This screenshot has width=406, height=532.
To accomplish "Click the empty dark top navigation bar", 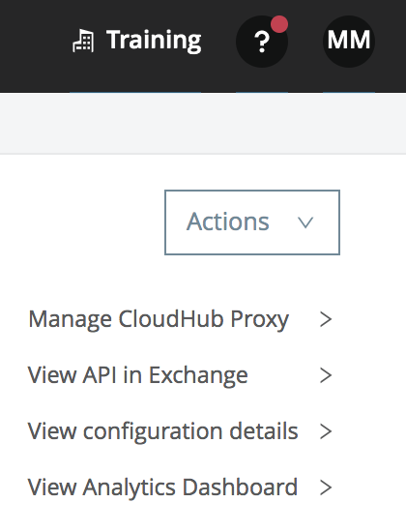I will coord(34,46).
